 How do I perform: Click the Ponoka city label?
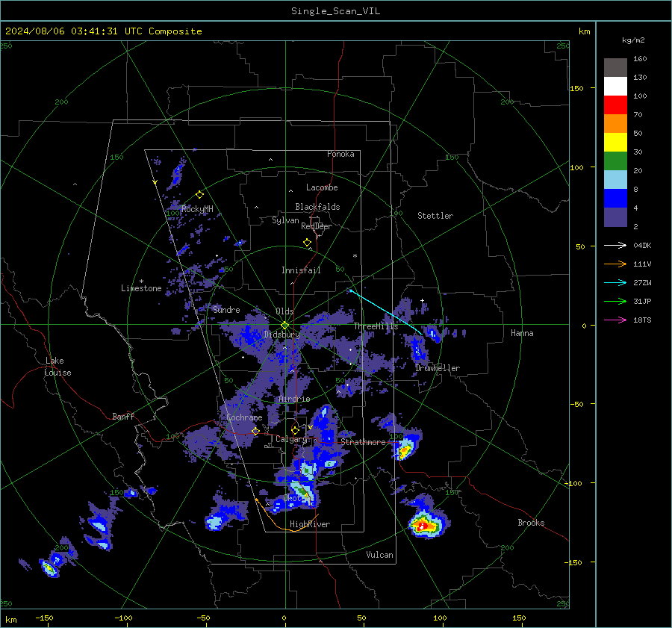[x=340, y=154]
